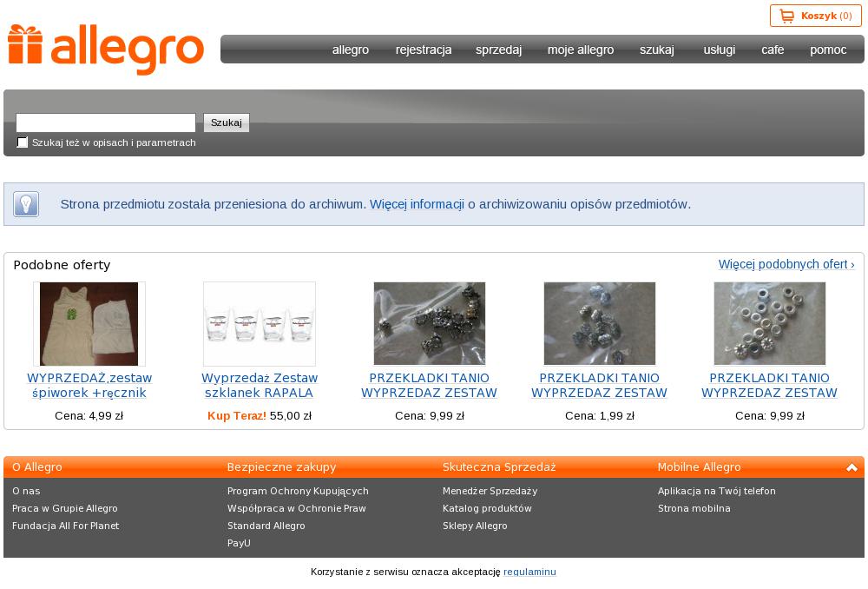Open WYPRZEDAŻ, zestaw śpiworek +ręcznik link

tap(89, 385)
